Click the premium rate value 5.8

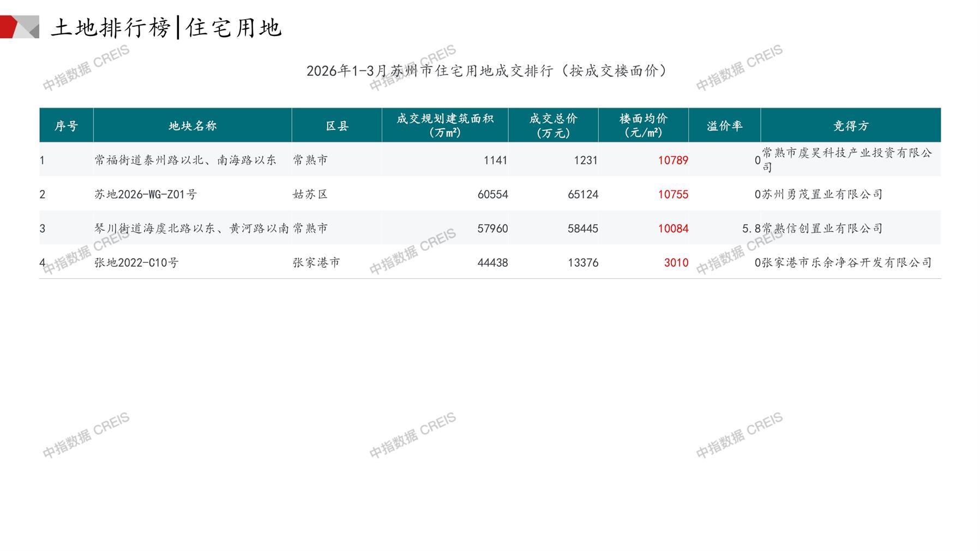751,229
